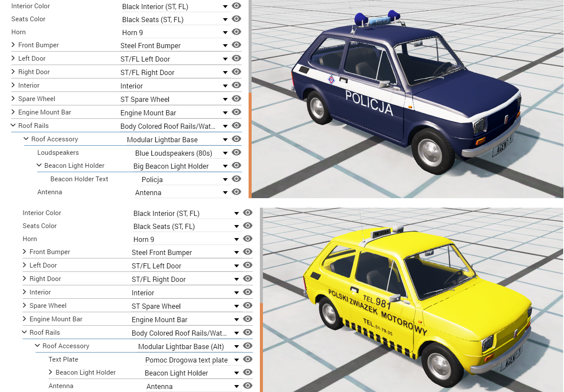Expand Engine Mount Bar in police car panel
The height and width of the screenshot is (392, 564).
[13, 112]
